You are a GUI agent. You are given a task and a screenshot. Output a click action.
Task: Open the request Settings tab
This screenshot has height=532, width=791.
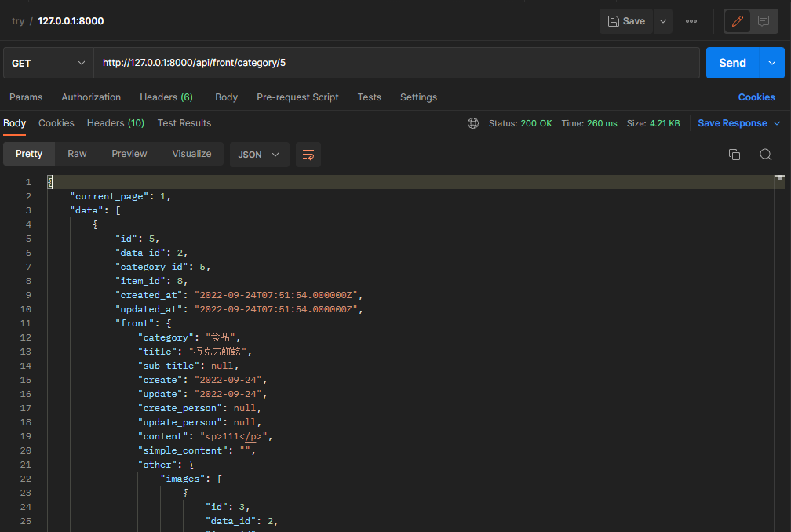(x=418, y=97)
